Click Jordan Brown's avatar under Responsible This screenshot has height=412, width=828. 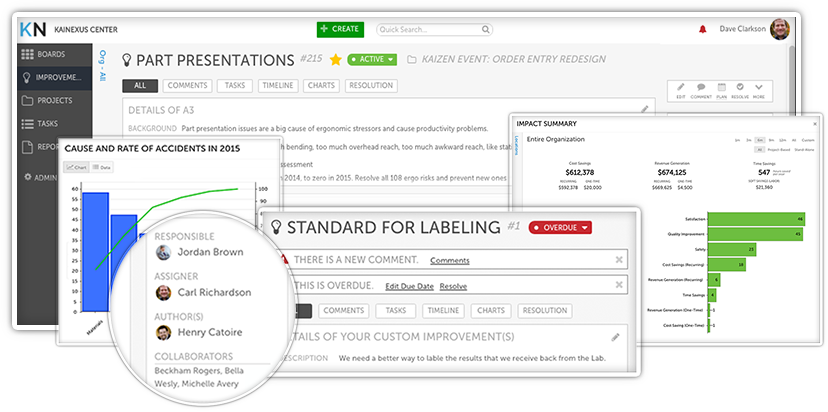[x=164, y=252]
